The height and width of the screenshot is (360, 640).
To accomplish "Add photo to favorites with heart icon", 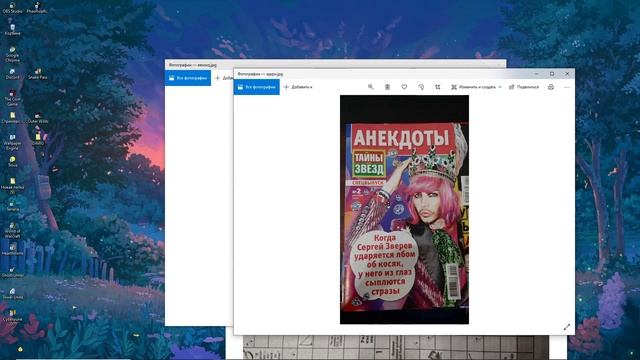I will (404, 87).
